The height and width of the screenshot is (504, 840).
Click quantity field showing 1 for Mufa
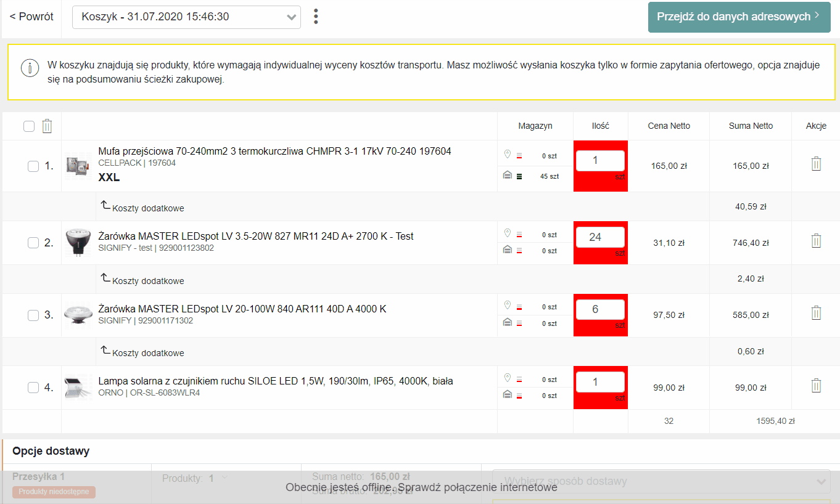pos(600,161)
